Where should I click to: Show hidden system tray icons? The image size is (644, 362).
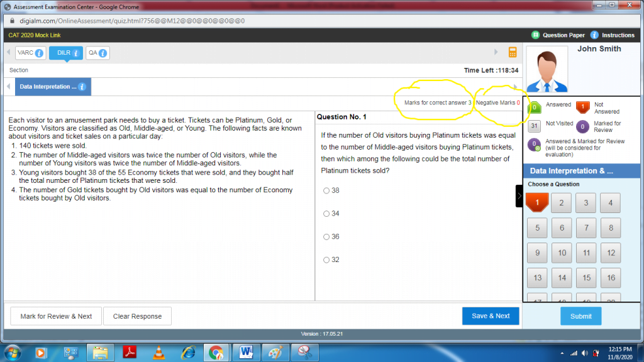pos(562,353)
